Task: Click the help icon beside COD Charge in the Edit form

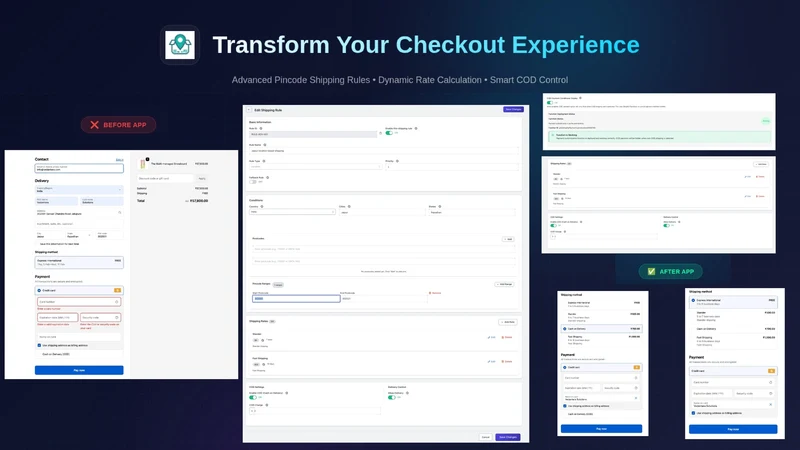Action: [x=267, y=405]
